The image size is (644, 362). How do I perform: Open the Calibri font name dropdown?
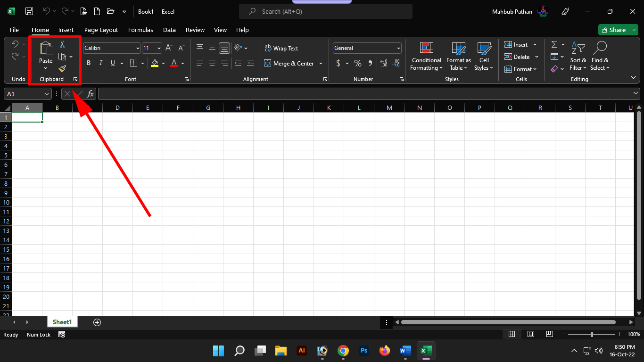[x=138, y=48]
